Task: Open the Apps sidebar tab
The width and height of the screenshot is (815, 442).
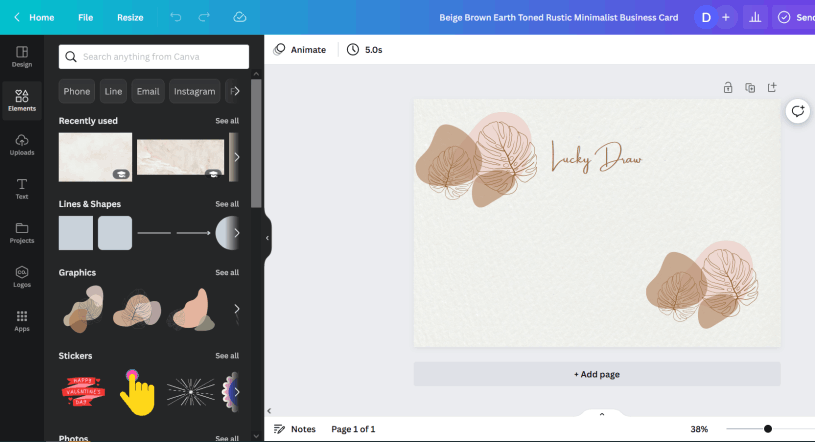Action: click(x=22, y=321)
